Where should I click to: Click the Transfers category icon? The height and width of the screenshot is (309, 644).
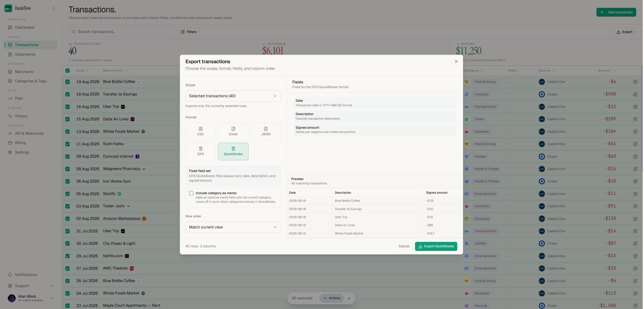coord(467,94)
